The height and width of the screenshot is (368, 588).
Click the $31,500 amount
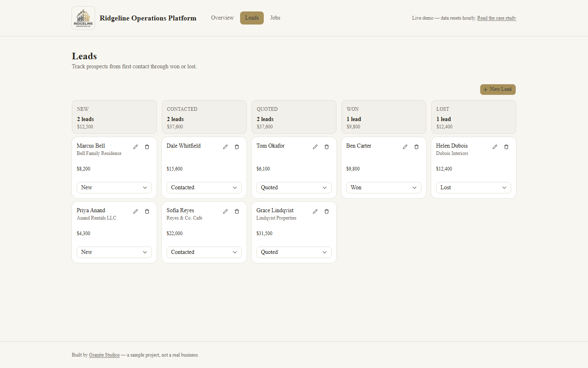pos(264,233)
